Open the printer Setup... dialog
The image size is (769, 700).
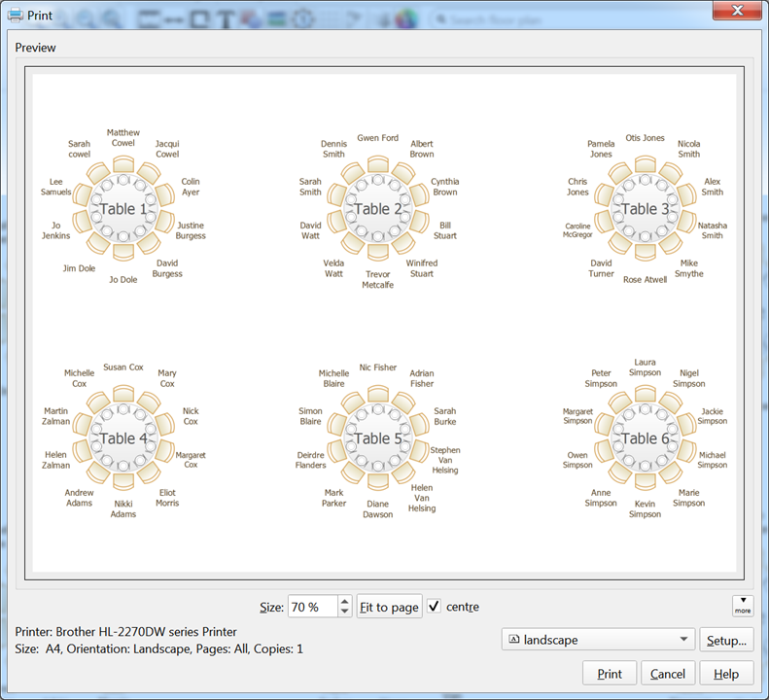point(726,640)
